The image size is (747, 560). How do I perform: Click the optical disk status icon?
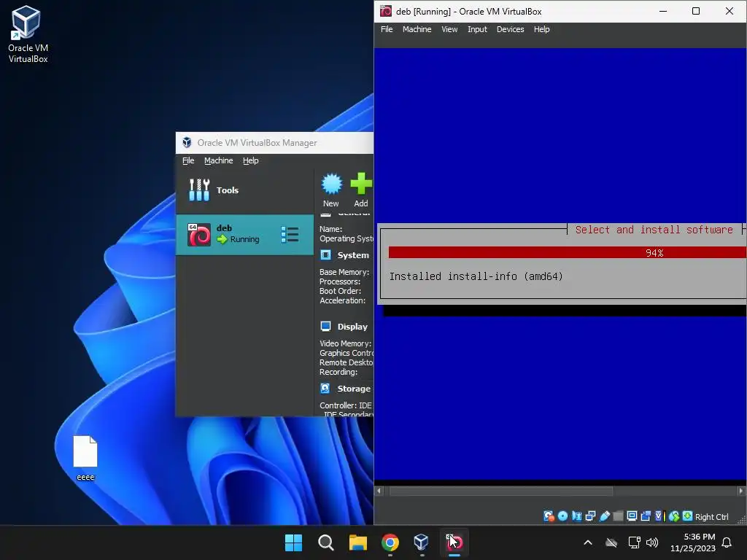point(562,516)
